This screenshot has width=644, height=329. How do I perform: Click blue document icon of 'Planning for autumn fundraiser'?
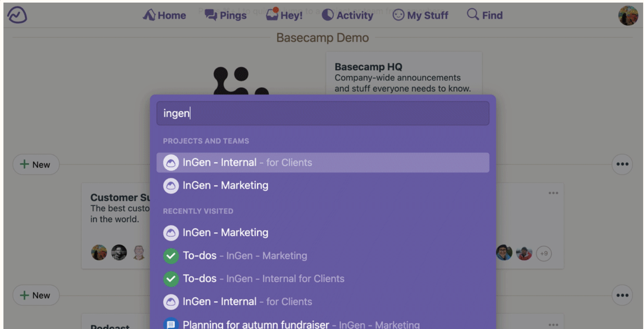[x=171, y=324]
